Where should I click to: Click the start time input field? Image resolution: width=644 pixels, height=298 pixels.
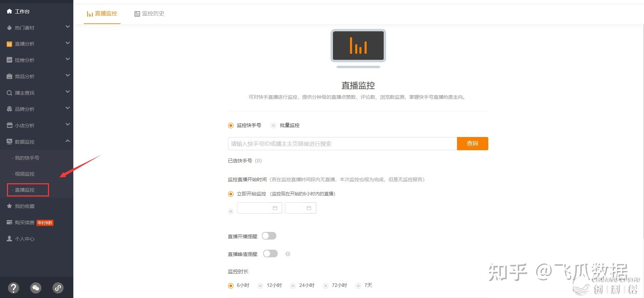300,208
